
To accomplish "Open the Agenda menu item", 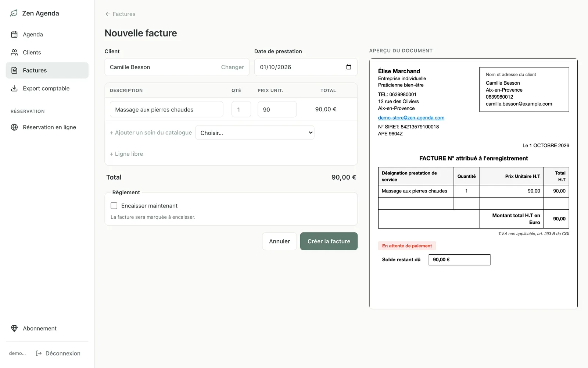I will pyautogui.click(x=47, y=35).
